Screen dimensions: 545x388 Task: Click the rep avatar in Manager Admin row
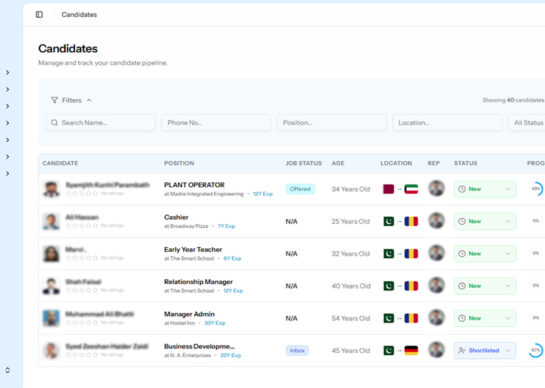pyautogui.click(x=437, y=317)
